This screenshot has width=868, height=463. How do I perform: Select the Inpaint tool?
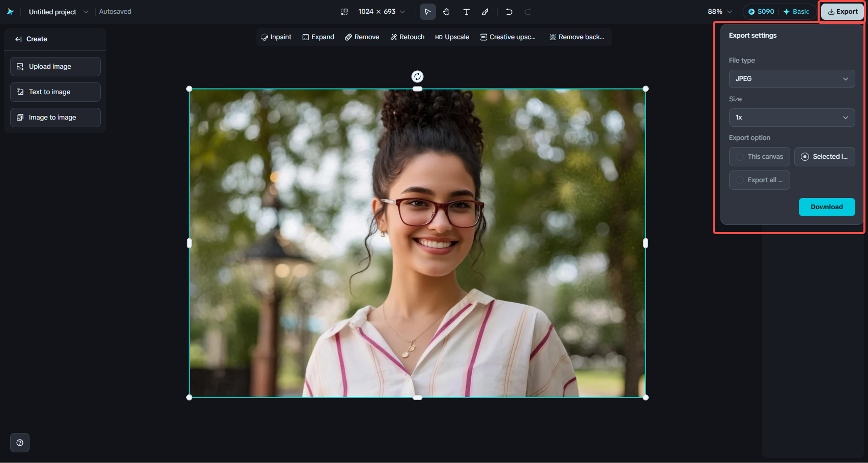point(276,37)
